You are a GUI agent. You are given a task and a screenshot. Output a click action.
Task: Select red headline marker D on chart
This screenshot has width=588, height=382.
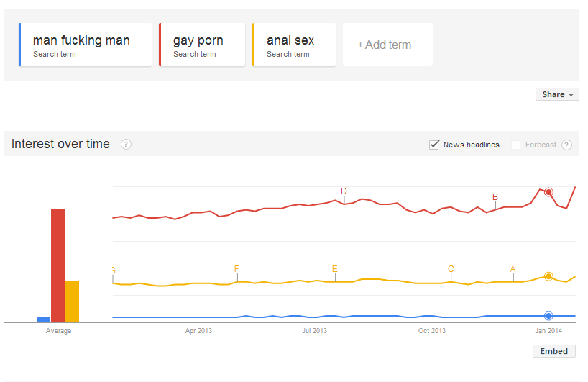point(344,191)
